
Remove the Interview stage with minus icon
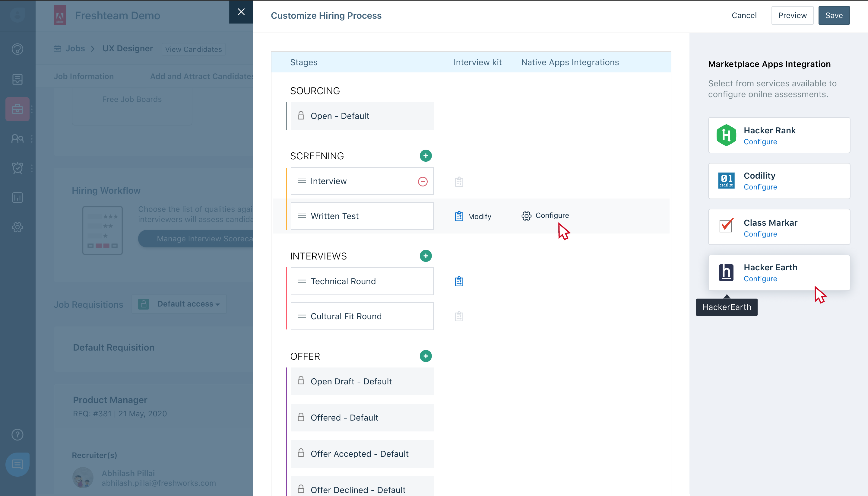(x=423, y=182)
